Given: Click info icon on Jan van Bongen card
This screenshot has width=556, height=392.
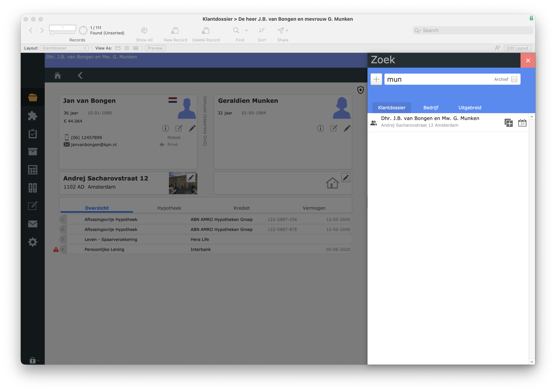Looking at the screenshot, I should [x=165, y=128].
